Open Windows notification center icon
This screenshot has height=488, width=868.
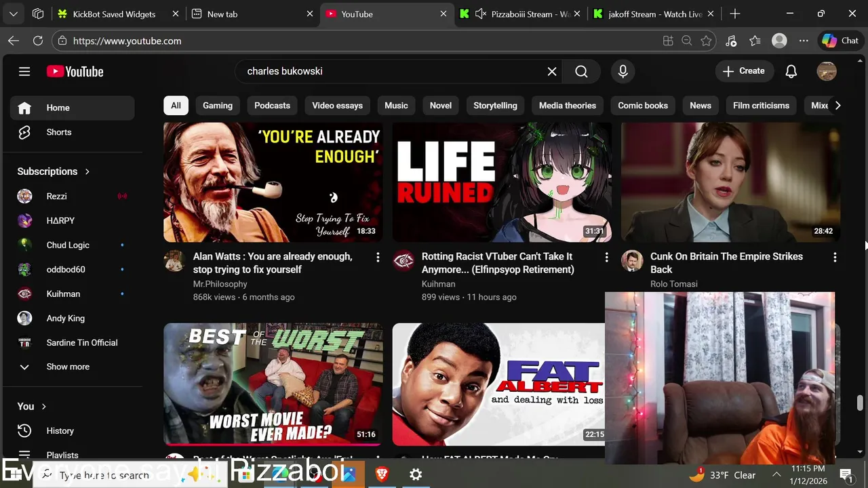846,474
